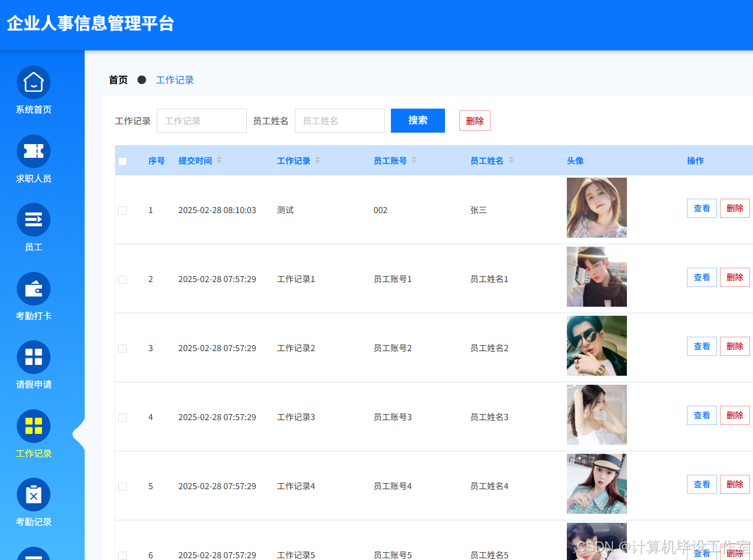
Task: Click the 求职人员 sidebar label
Action: click(34, 179)
